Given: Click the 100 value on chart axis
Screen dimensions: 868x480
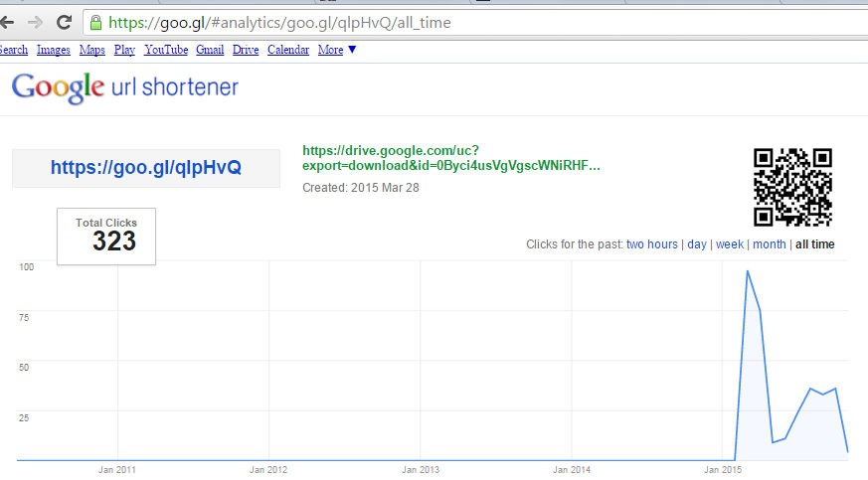Looking at the screenshot, I should coord(27,267).
